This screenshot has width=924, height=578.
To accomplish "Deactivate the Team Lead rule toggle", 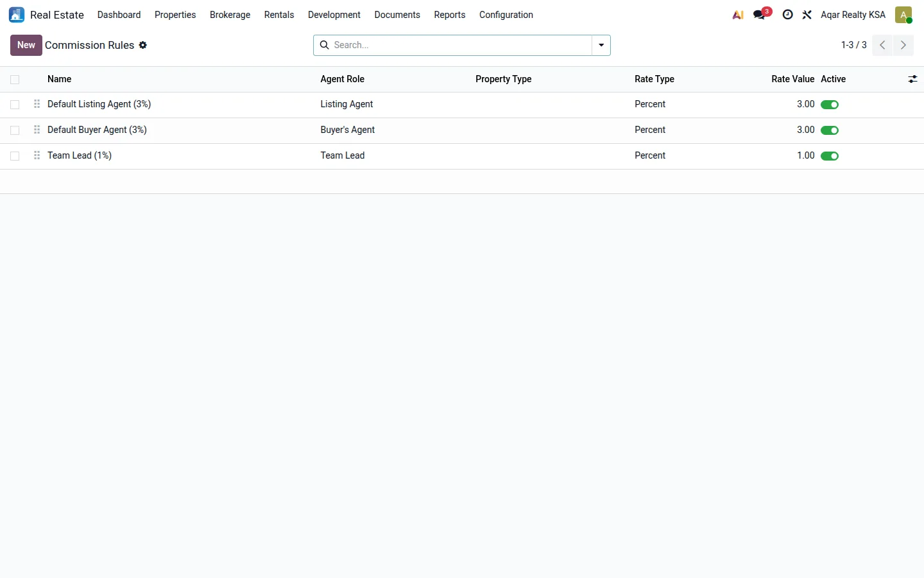I will [830, 156].
